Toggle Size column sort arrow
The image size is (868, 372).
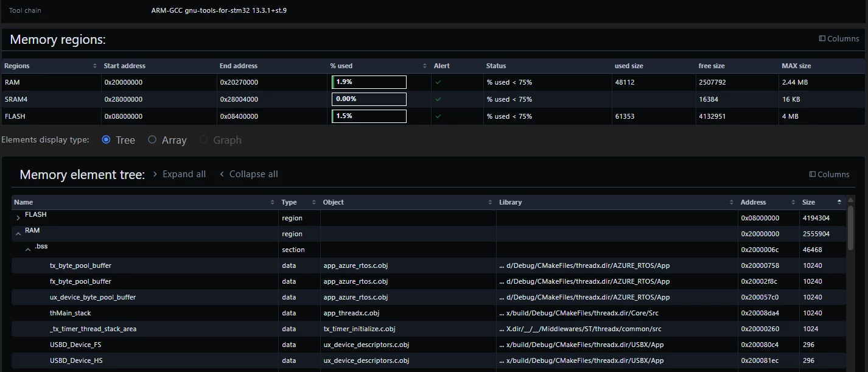pos(839,202)
